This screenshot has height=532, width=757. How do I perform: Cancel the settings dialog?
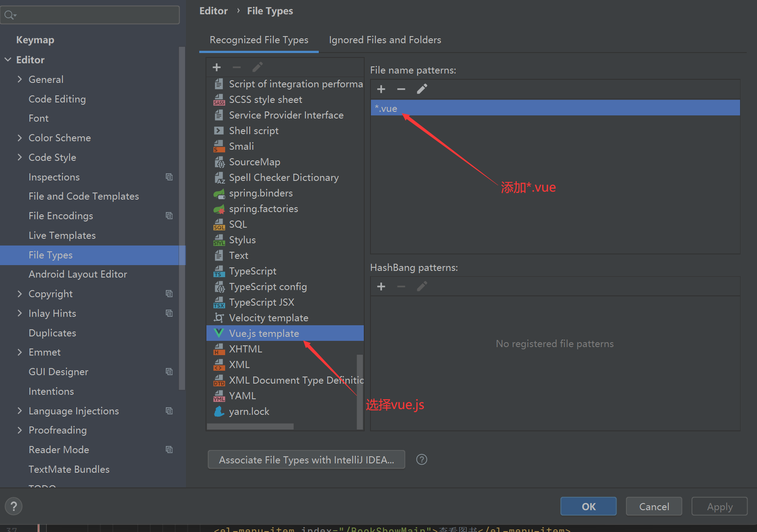(654, 506)
